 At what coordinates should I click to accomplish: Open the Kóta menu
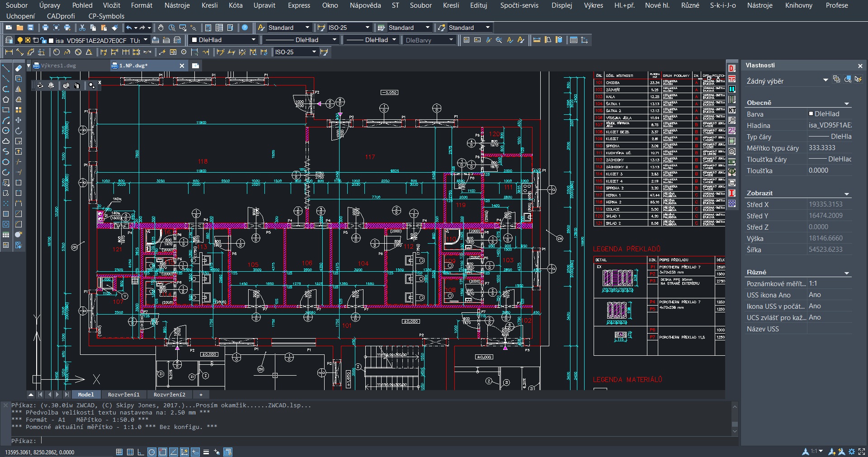pos(236,5)
